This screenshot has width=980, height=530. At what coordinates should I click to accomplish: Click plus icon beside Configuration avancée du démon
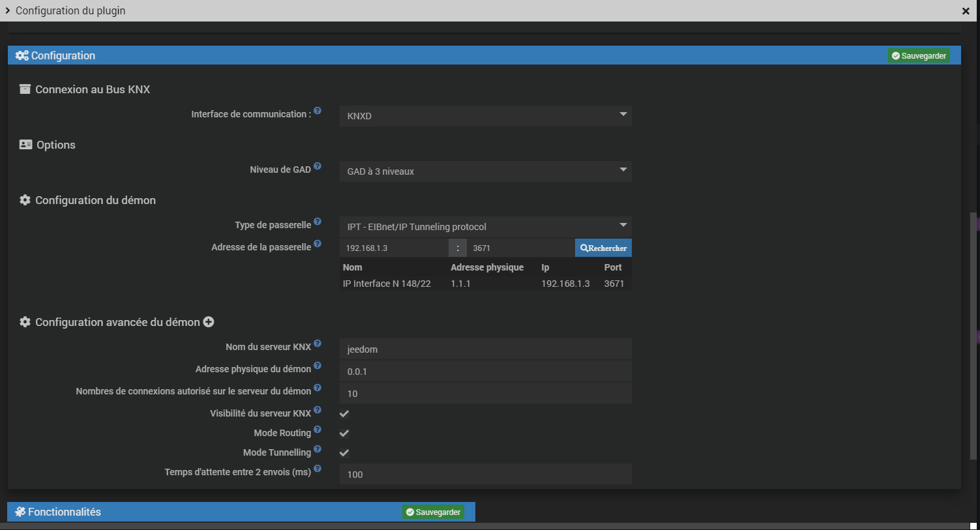(209, 322)
